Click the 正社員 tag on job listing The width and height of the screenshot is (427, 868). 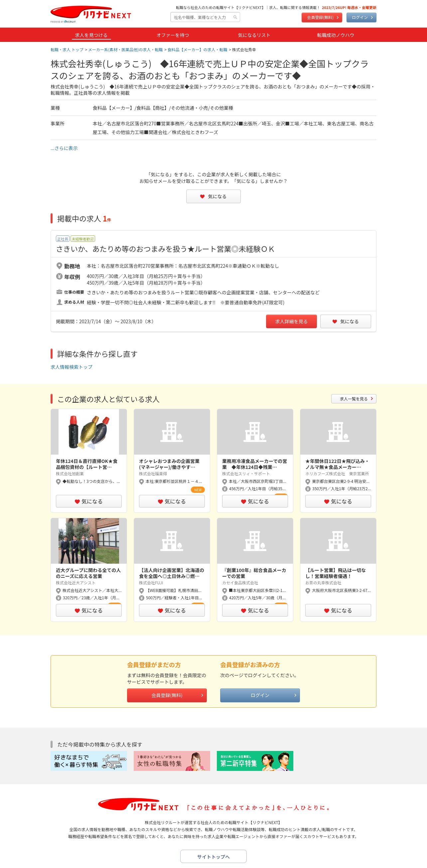coord(62,239)
